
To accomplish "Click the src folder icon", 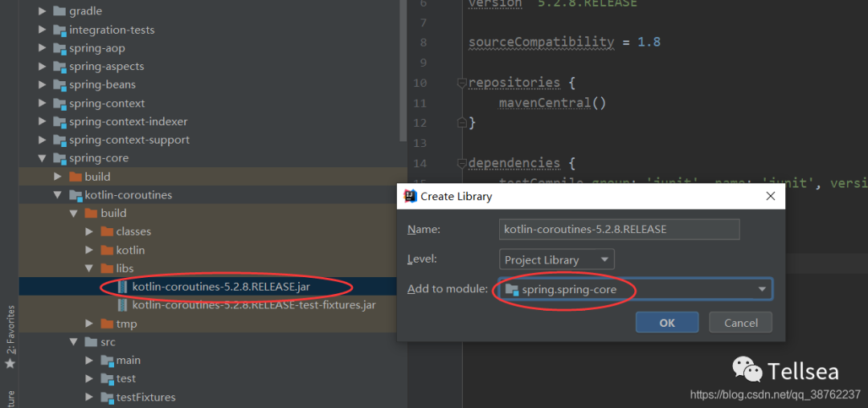I will coord(91,341).
